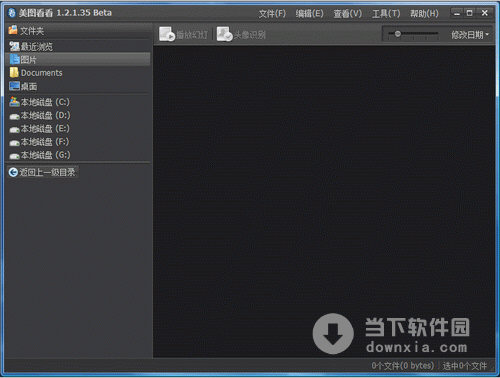
Task: Open the 帮助(H) menu
Action: (x=424, y=14)
